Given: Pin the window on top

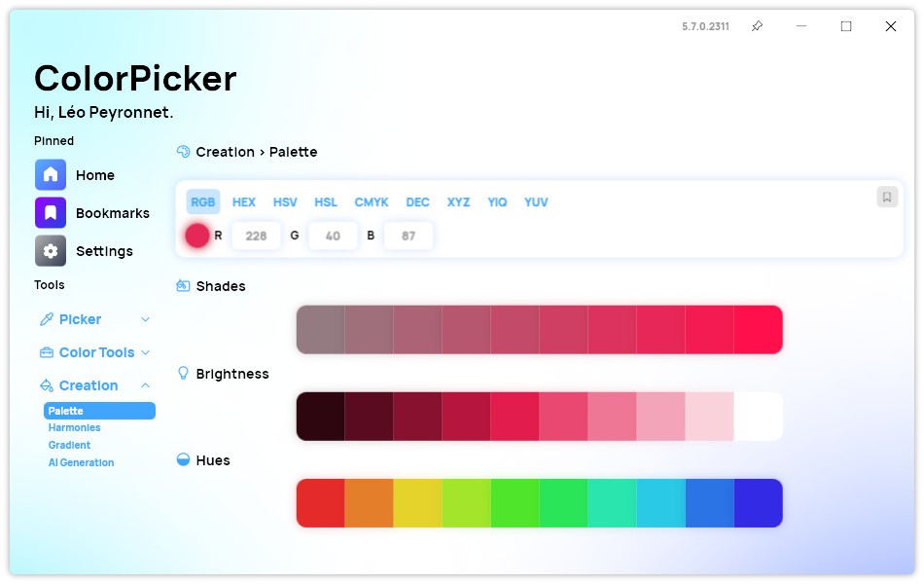Looking at the screenshot, I should click(756, 26).
